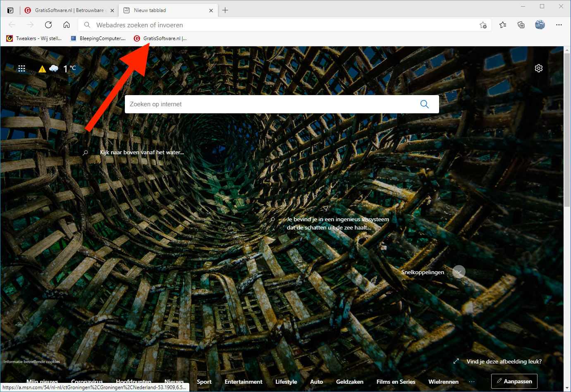Go to Home page icon
The image size is (571, 392).
click(x=67, y=25)
